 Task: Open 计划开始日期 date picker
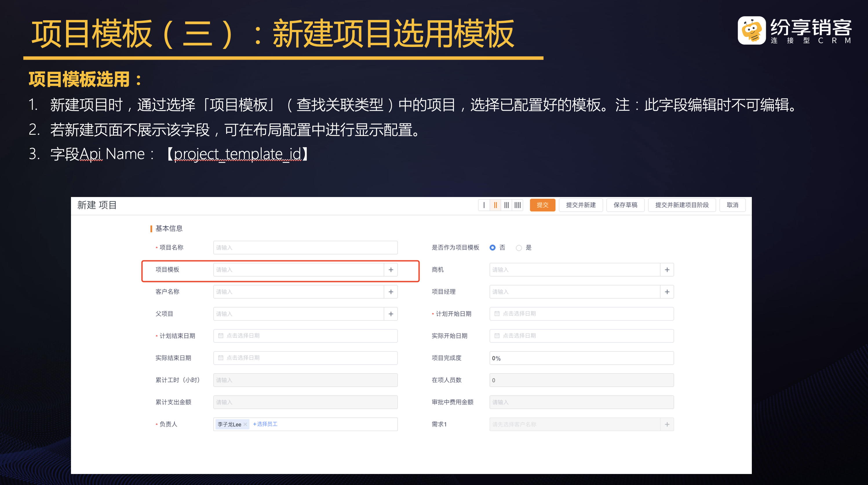(581, 314)
